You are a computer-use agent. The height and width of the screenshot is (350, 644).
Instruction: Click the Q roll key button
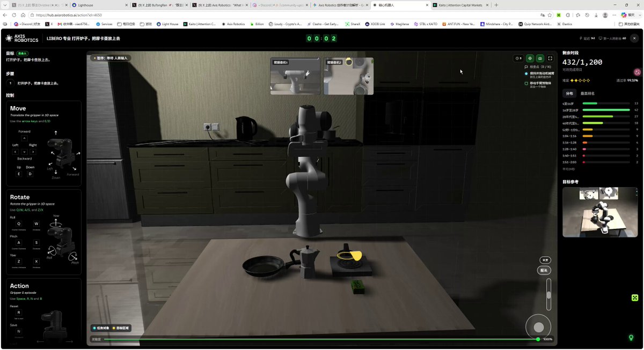[19, 224]
